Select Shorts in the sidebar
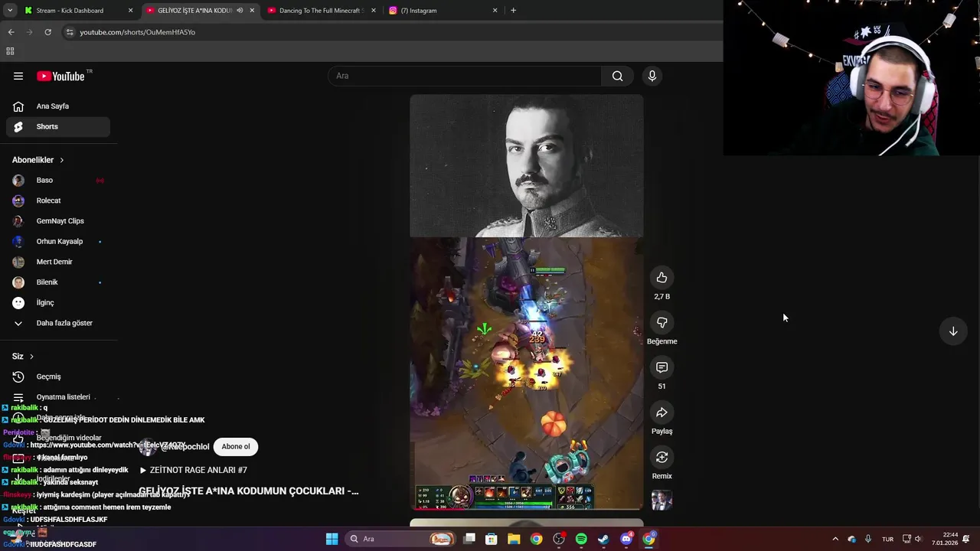The height and width of the screenshot is (551, 980). [58, 126]
